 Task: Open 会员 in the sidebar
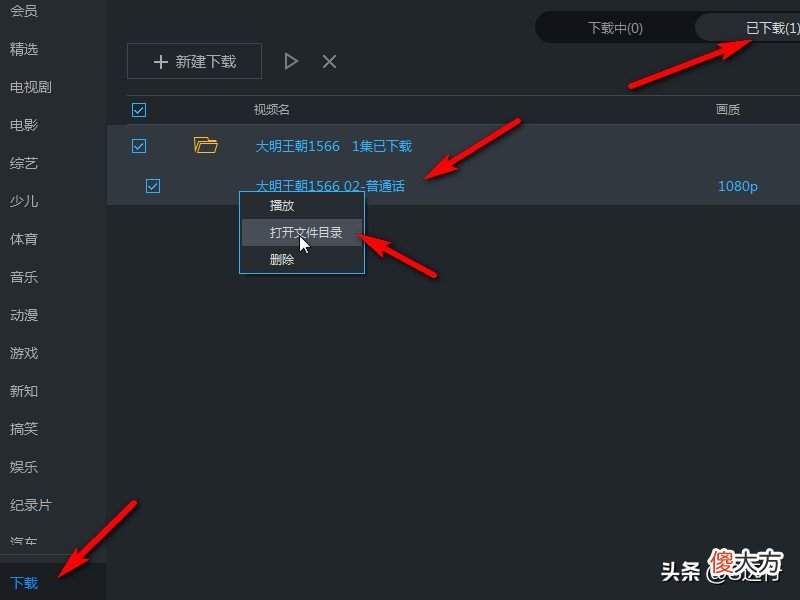point(23,10)
